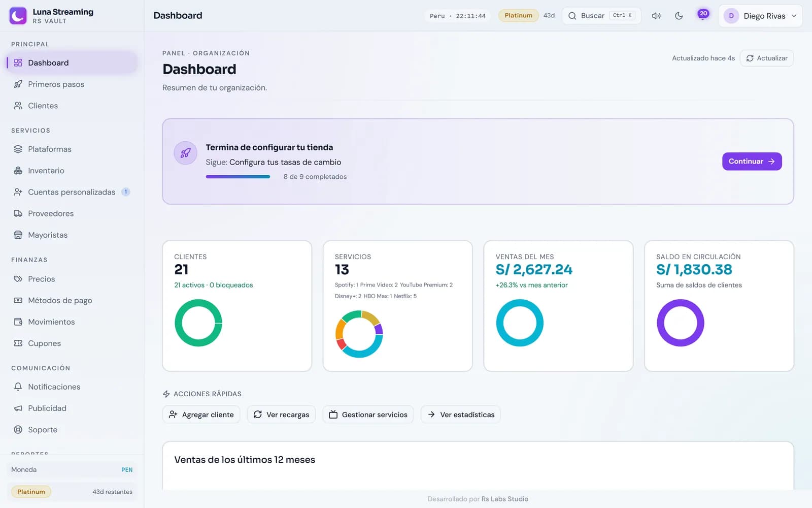Click the Rs Labs Studio footer link
812x508 pixels.
click(505, 499)
